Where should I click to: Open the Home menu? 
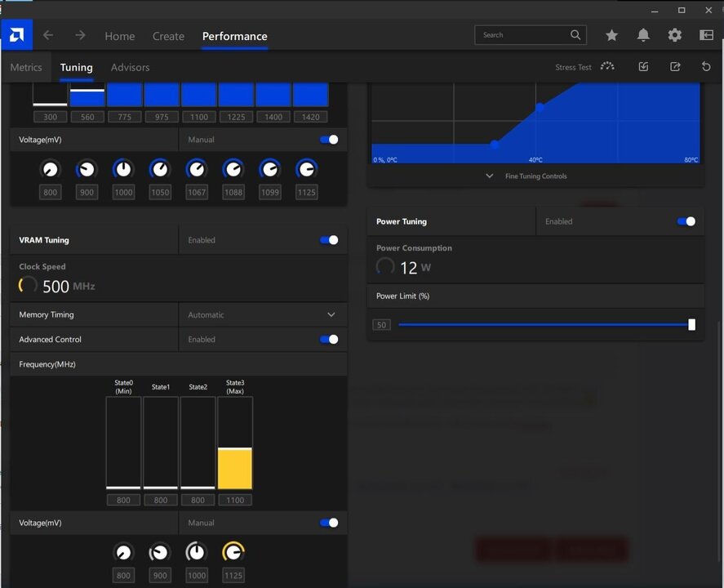120,36
